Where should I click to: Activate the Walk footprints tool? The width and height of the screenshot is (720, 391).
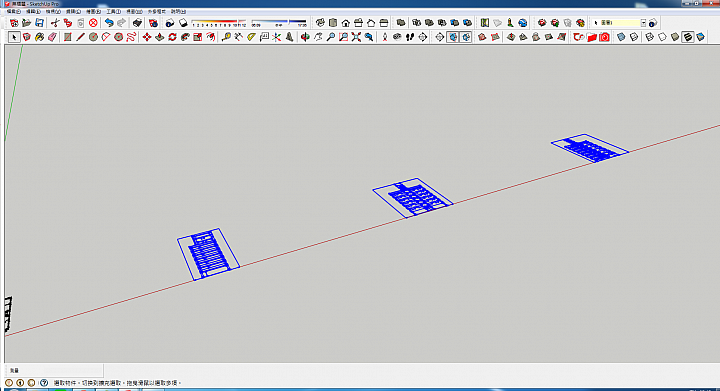410,37
